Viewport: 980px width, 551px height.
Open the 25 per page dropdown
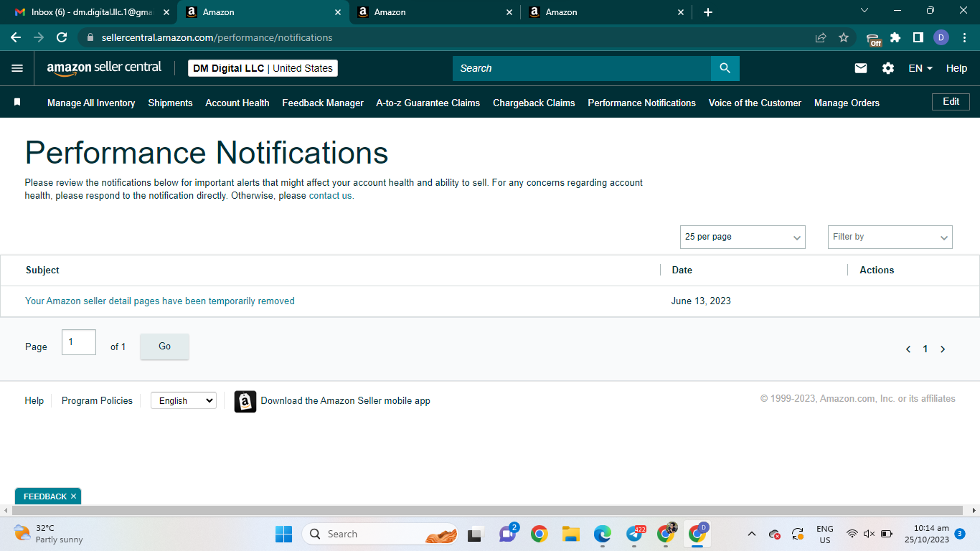pyautogui.click(x=743, y=237)
